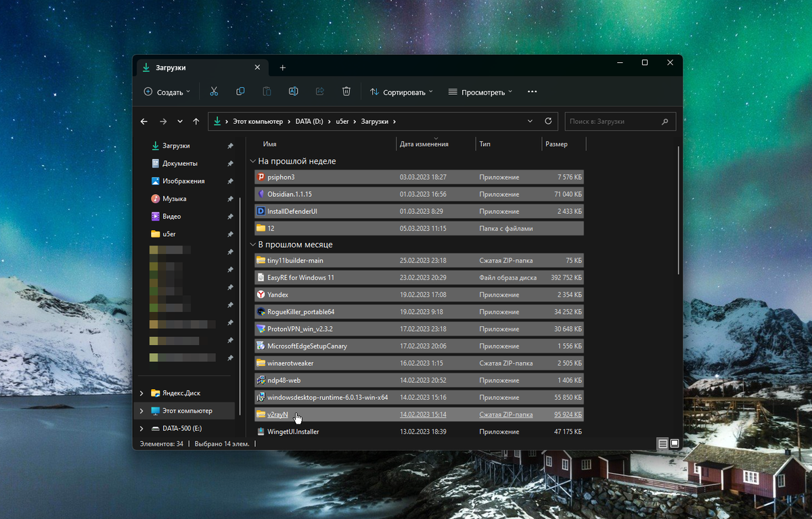Viewport: 812px width, 519px height.
Task: Select the winaerotweaker ZIP file
Action: [419, 363]
